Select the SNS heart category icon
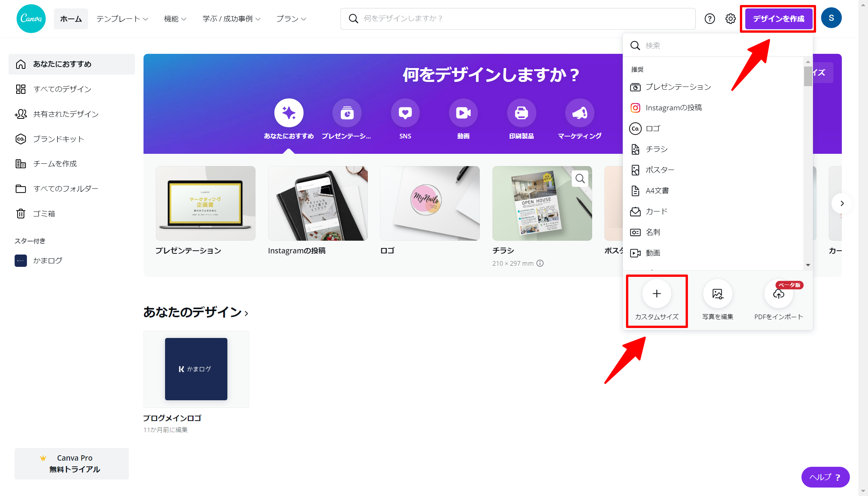The height and width of the screenshot is (496, 868). click(405, 113)
